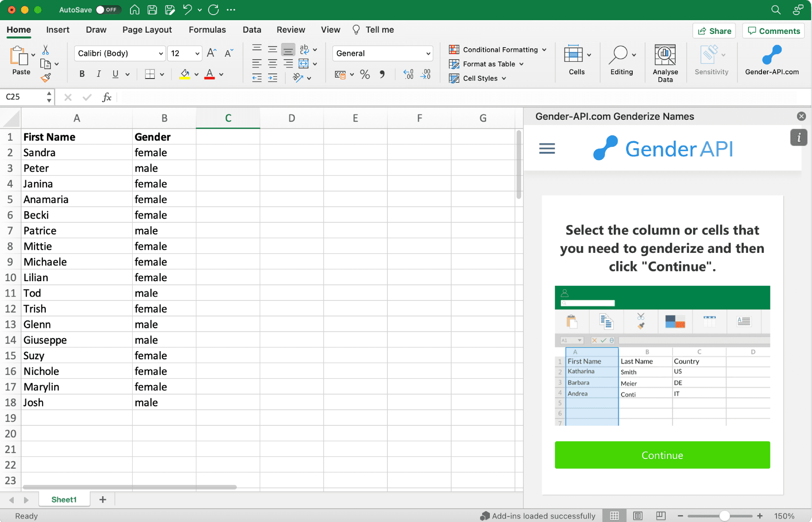This screenshot has height=522, width=812.
Task: Select the Format Painter brush icon
Action: click(x=45, y=78)
